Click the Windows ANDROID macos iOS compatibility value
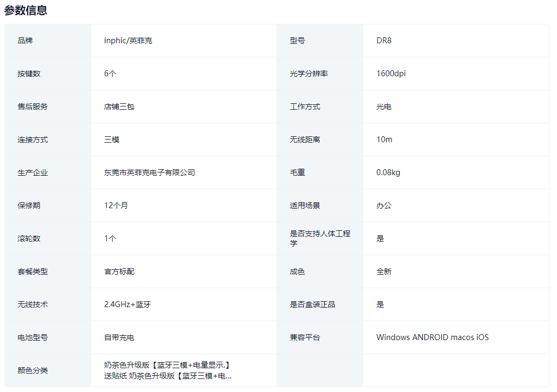 click(x=432, y=337)
